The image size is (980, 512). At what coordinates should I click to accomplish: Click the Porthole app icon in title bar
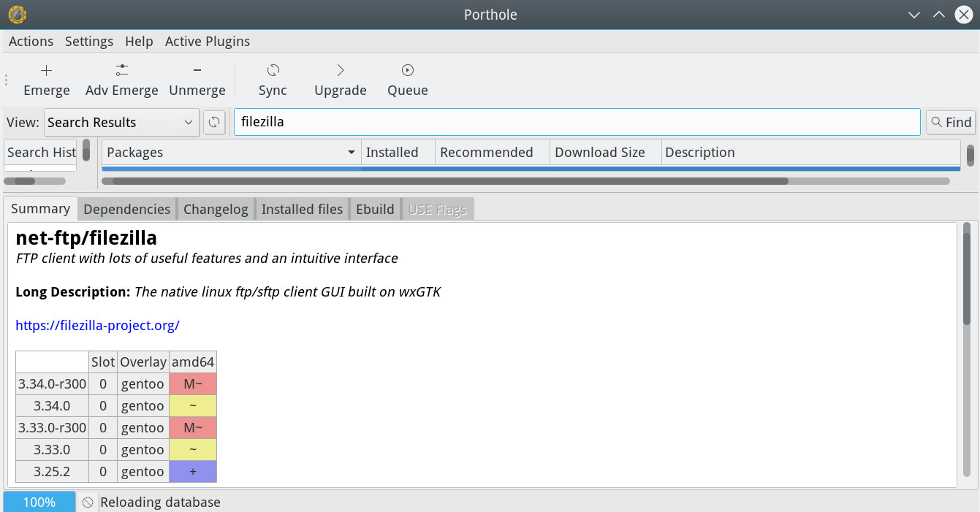[16, 15]
